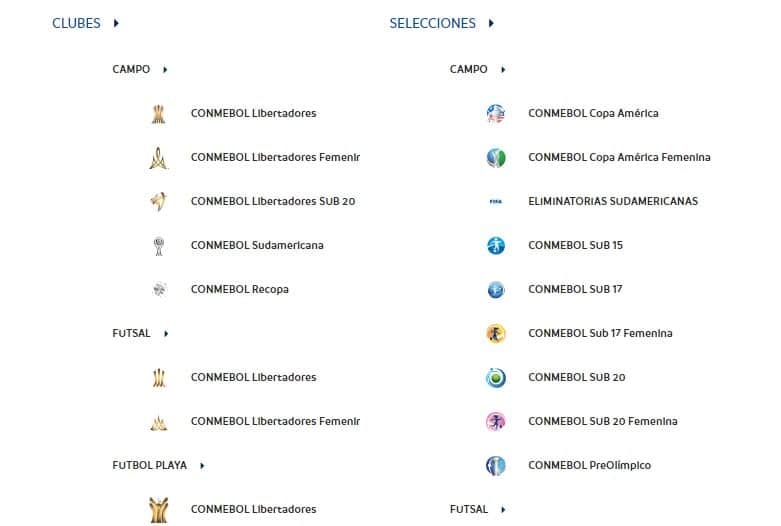Screen dimensions: 781x526
Task: Click the Copa América logo icon
Action: [x=496, y=114]
